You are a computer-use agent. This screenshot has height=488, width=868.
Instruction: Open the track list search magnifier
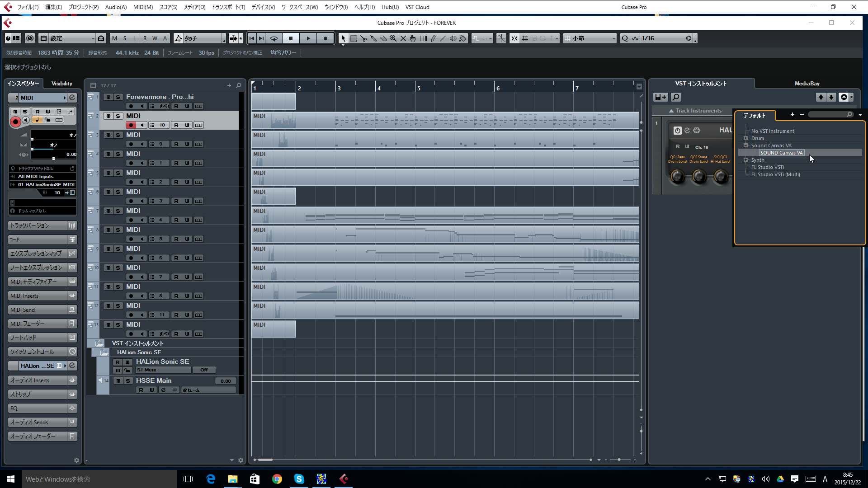click(239, 85)
